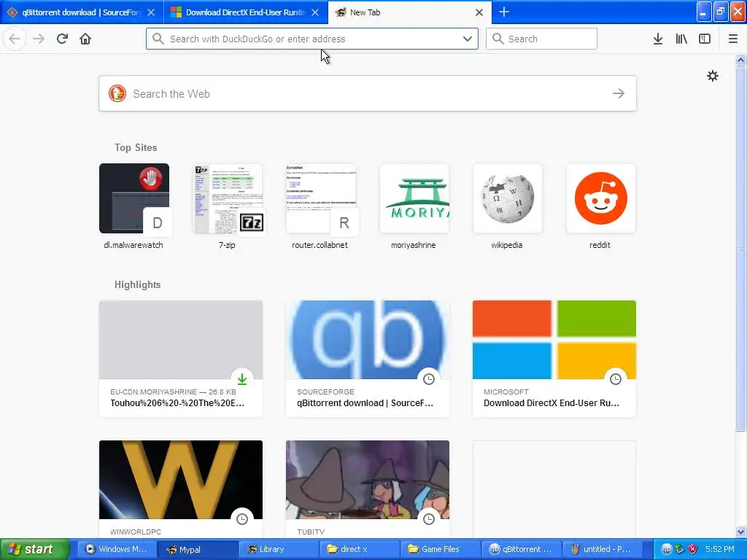This screenshot has height=560, width=747.
Task: Open Microsoft DirectX highlight card
Action: point(554,359)
